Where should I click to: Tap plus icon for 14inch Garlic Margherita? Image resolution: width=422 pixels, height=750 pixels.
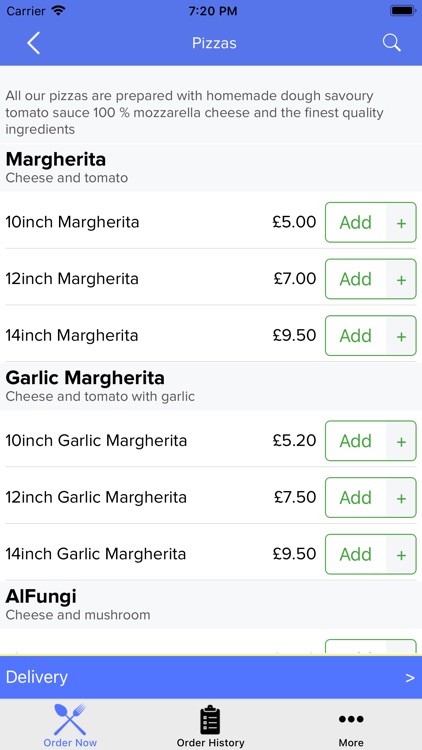click(x=401, y=554)
